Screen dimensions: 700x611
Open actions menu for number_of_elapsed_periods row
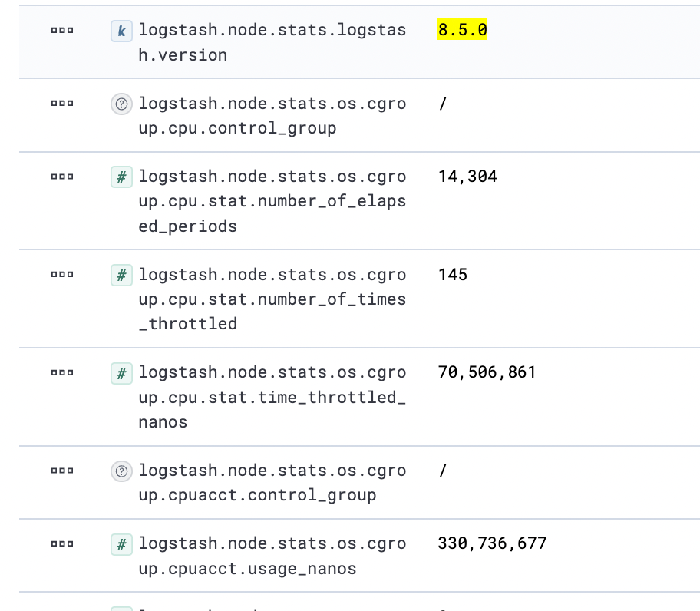point(62,177)
